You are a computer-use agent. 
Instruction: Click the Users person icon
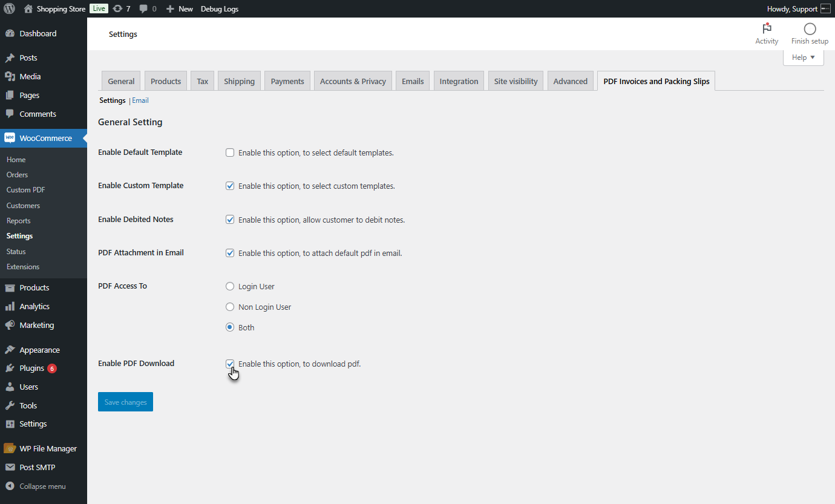point(10,387)
